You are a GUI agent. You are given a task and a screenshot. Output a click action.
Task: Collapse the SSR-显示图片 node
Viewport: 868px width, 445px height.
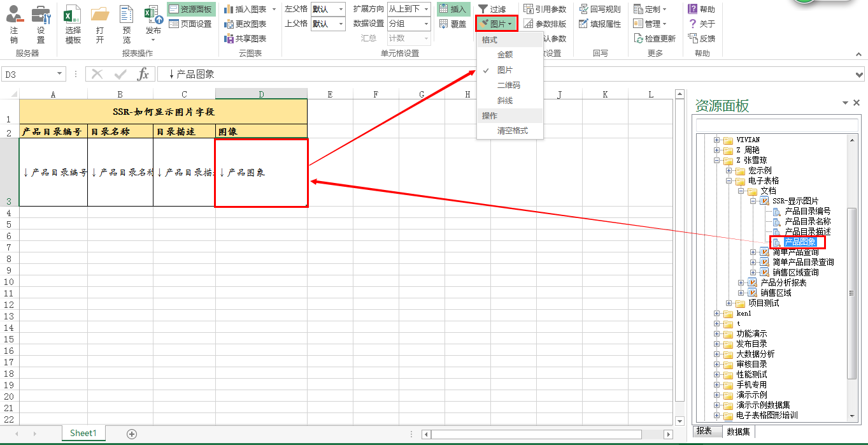753,201
